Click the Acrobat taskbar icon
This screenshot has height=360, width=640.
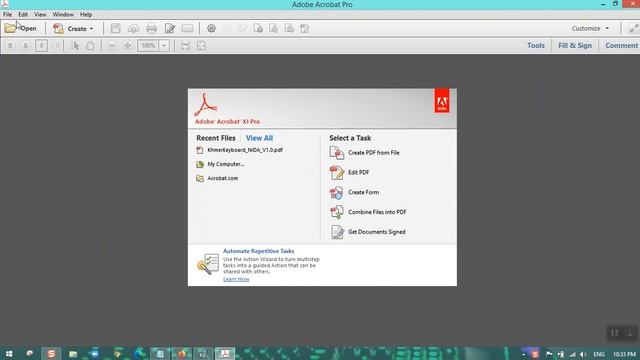pyautogui.click(x=225, y=354)
